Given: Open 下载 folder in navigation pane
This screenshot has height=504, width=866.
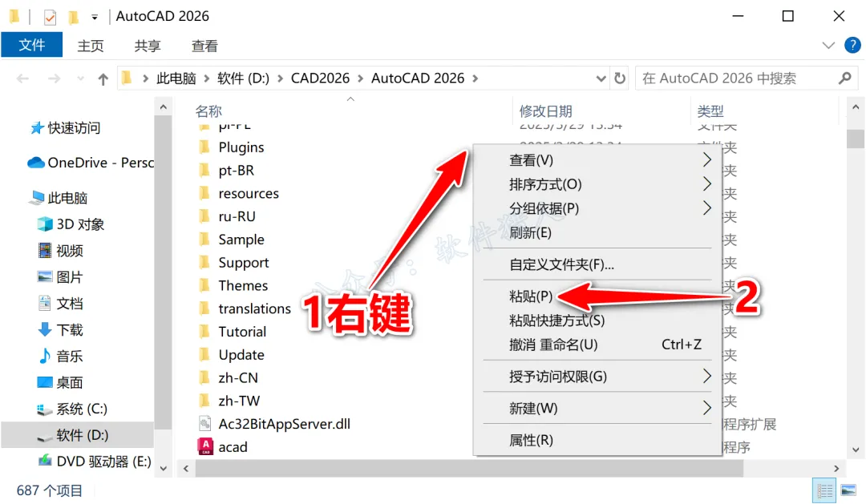Looking at the screenshot, I should tap(60, 330).
